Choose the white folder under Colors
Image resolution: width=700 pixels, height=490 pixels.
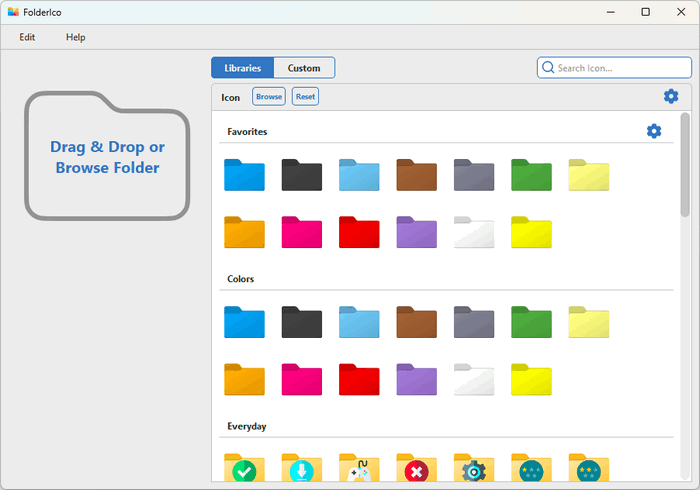pos(474,380)
